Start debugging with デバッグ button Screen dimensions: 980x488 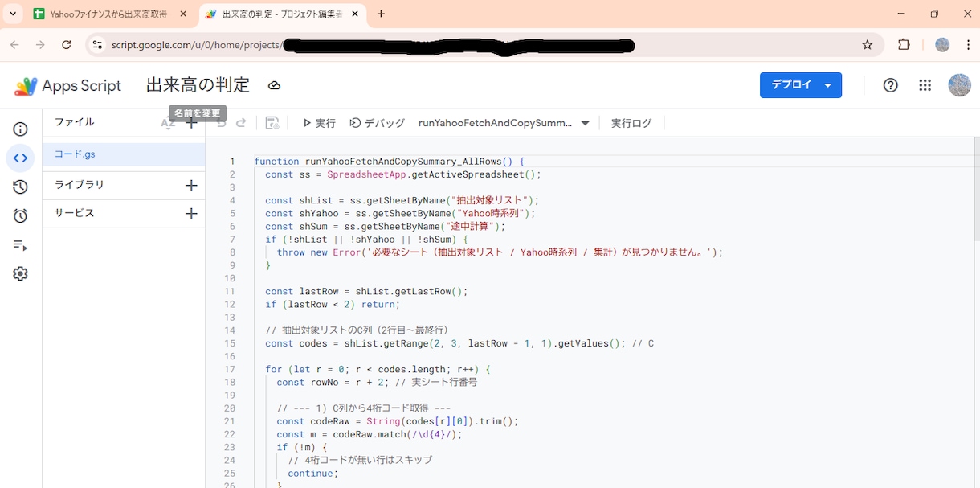[x=378, y=123]
